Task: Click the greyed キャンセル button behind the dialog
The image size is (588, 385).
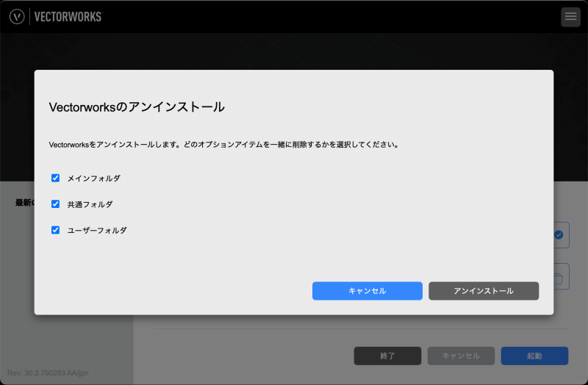Action: point(461,356)
